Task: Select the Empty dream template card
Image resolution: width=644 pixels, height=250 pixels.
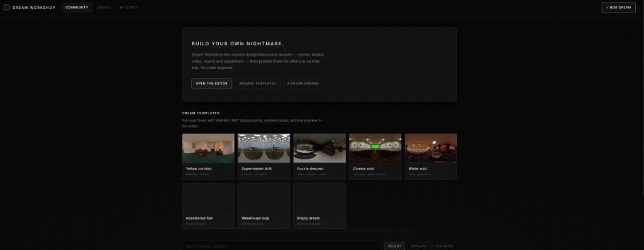Action: tap(319, 206)
